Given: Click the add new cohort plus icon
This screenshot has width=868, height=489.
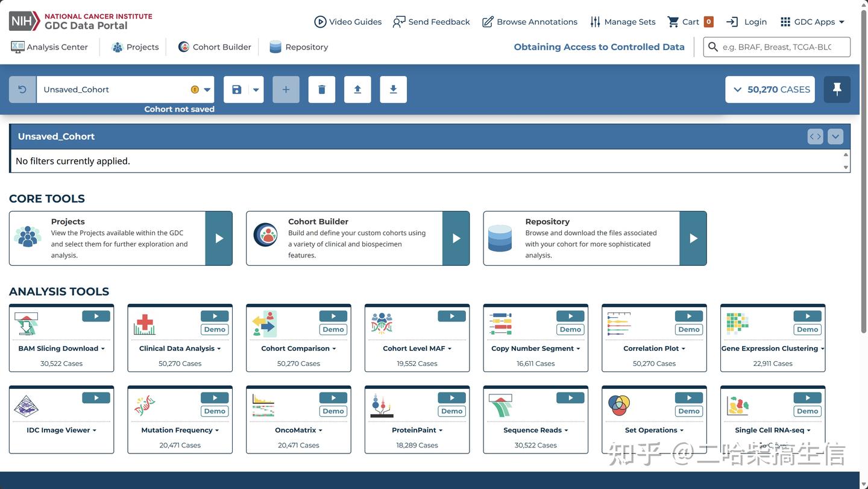Looking at the screenshot, I should point(286,89).
